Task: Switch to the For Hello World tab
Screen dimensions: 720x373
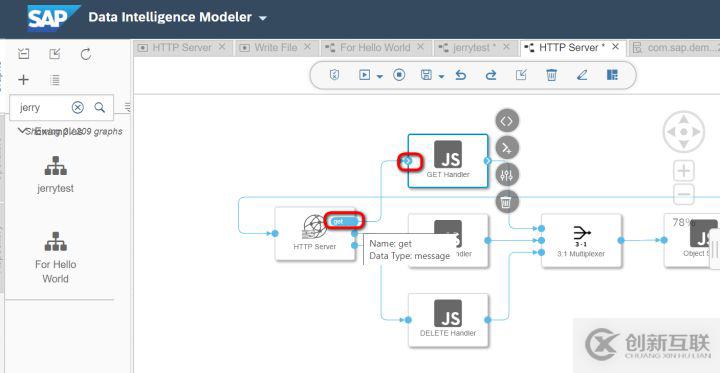Action: coord(375,47)
